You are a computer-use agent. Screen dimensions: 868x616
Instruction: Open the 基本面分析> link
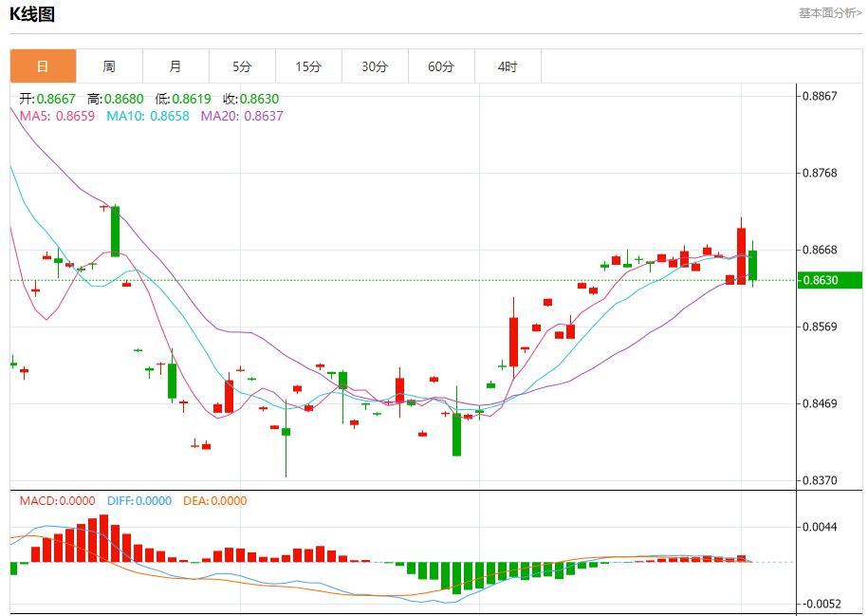[830, 12]
